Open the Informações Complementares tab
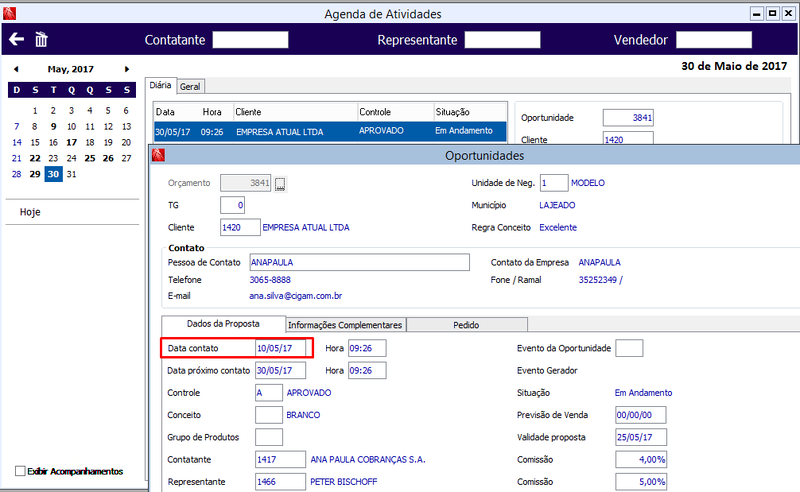Image resolution: width=800 pixels, height=492 pixels. pos(345,325)
